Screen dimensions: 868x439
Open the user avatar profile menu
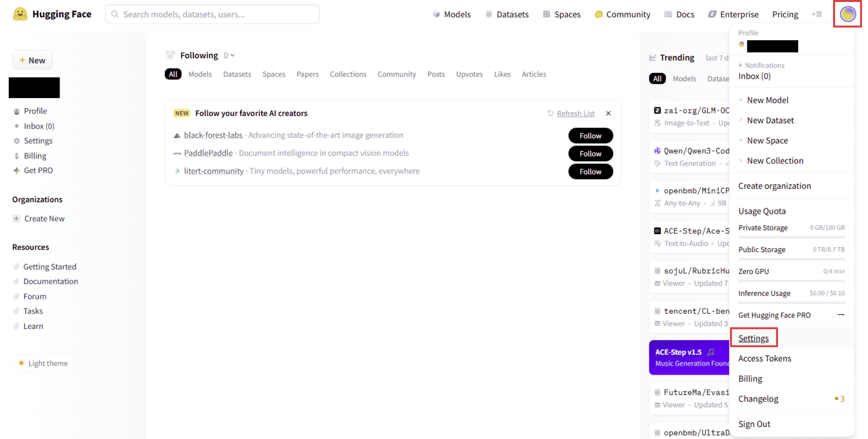click(x=847, y=14)
